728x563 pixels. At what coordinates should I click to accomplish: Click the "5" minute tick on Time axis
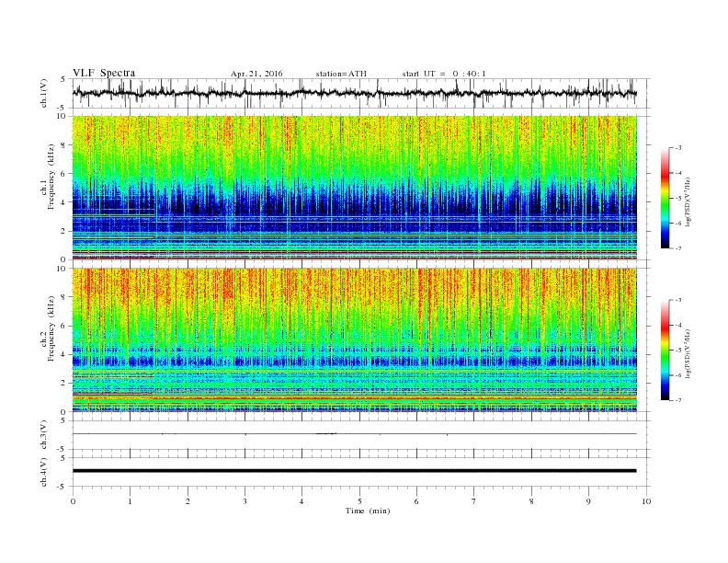click(359, 501)
